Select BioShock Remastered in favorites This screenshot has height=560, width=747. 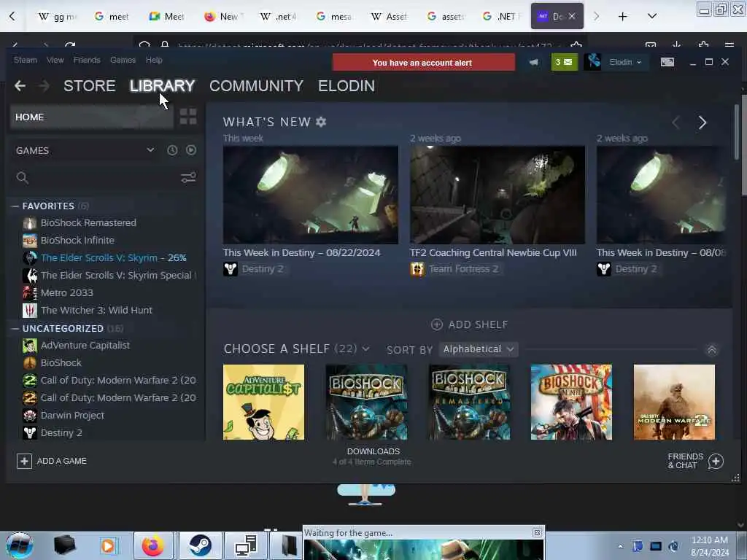(88, 223)
